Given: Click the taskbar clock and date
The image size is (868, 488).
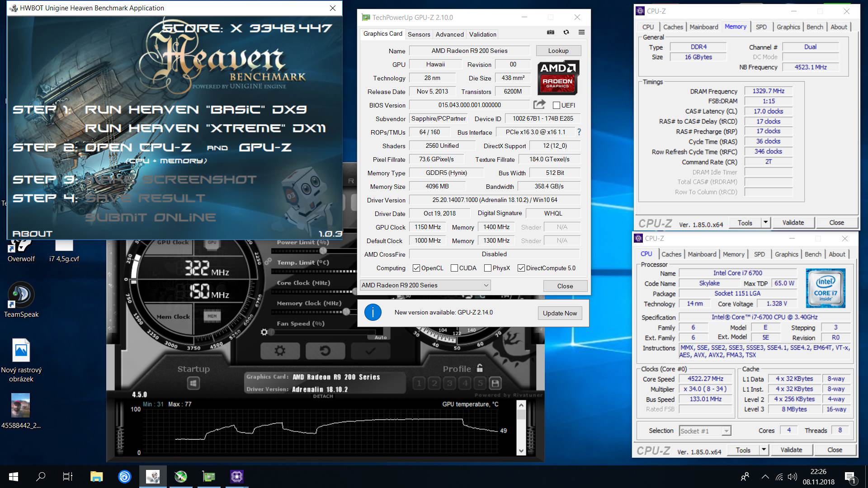Looking at the screenshot, I should (818, 477).
